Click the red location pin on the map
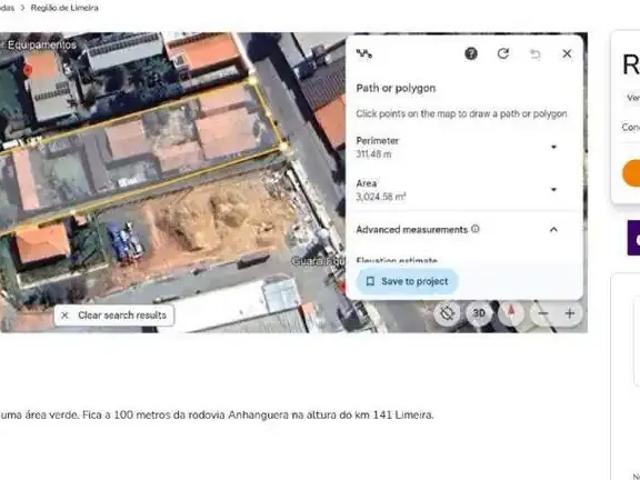 point(27,71)
